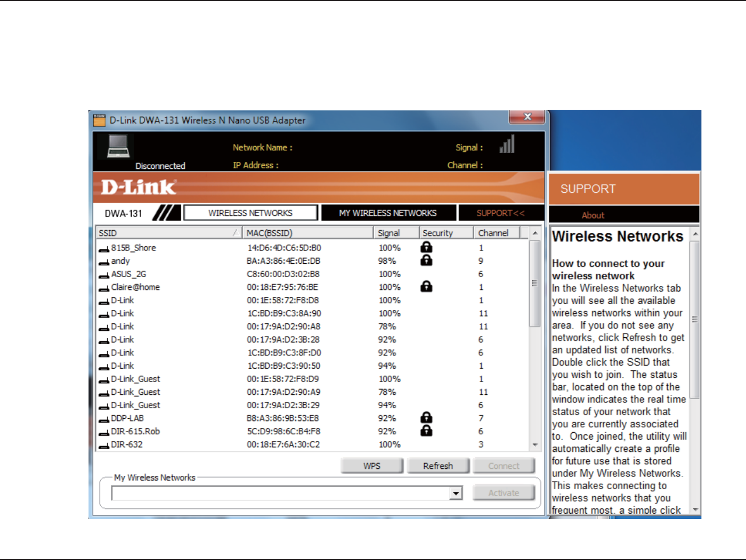Click the laptop icon above Disconnected status
The image size is (746, 560).
(118, 146)
